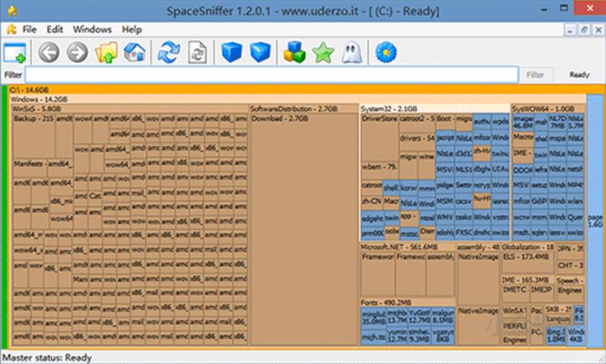
Task: Open the Help menu
Action: (132, 29)
